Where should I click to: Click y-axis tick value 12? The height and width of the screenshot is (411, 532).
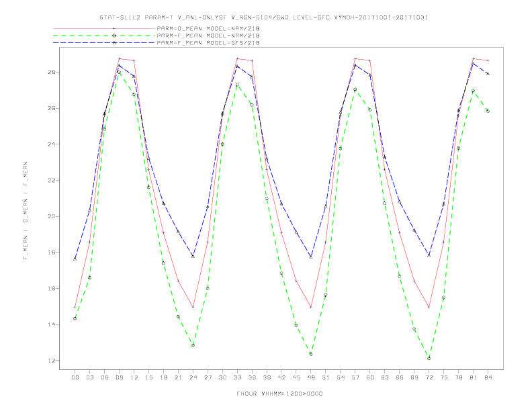coord(51,361)
